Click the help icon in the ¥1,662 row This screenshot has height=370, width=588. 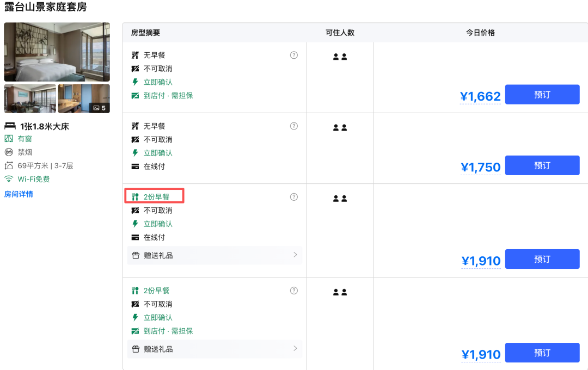pyautogui.click(x=294, y=55)
